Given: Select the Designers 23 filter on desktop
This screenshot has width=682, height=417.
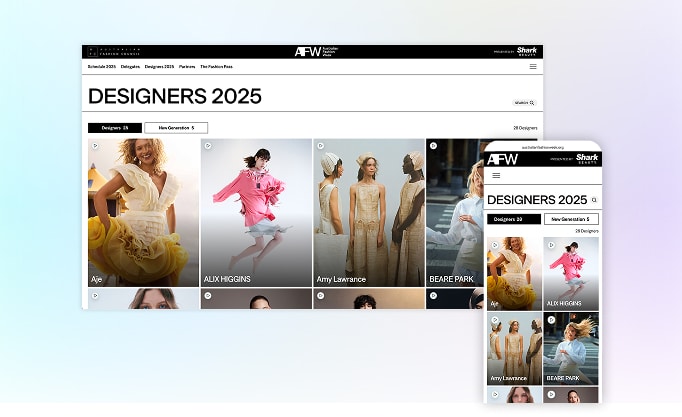Looking at the screenshot, I should point(114,128).
